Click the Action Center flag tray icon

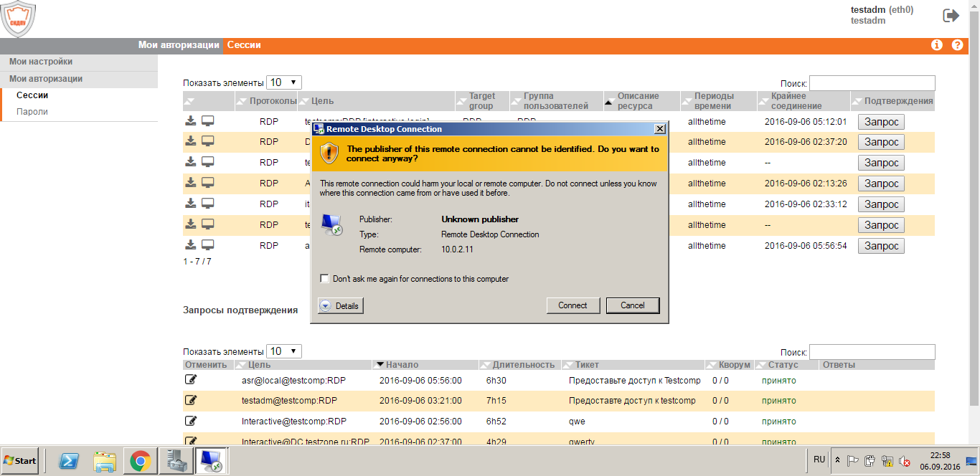853,461
